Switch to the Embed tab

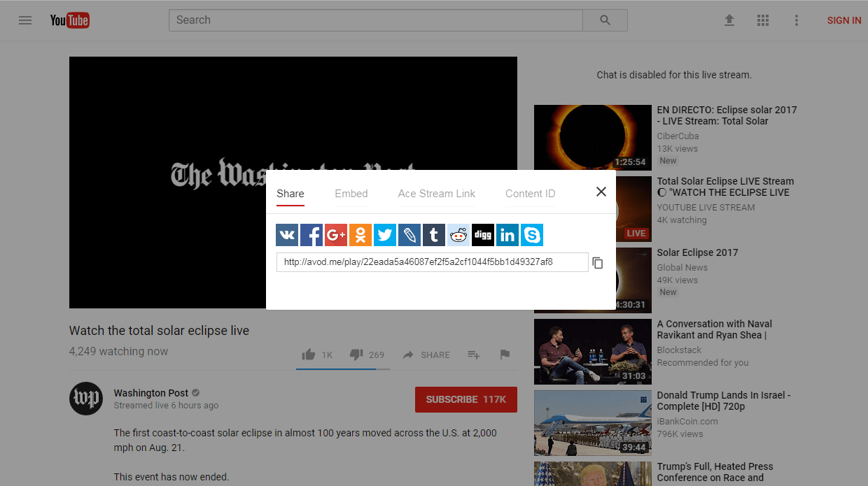coord(351,194)
